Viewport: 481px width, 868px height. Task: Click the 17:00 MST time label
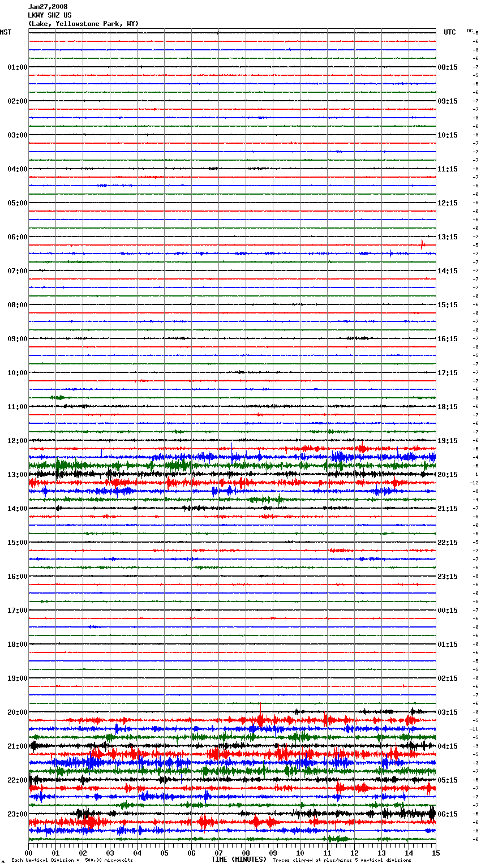click(18, 611)
